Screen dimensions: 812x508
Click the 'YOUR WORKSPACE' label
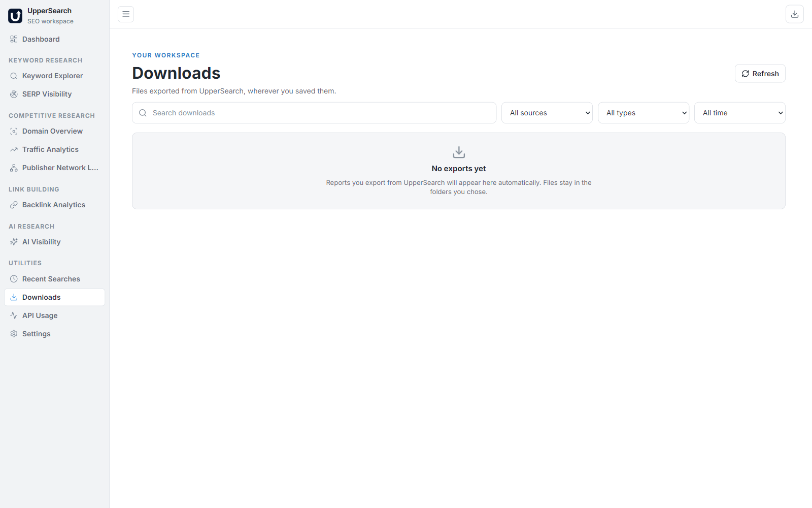click(166, 55)
